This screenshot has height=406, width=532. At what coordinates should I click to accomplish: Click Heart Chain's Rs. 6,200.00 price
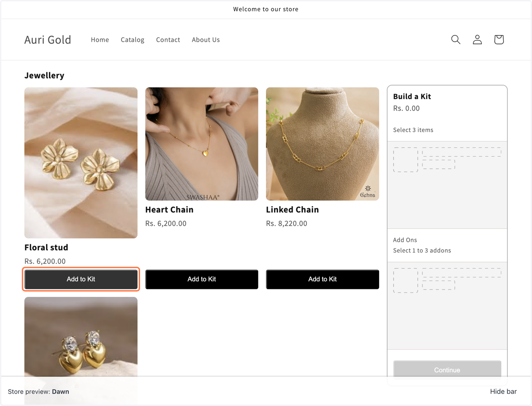166,224
